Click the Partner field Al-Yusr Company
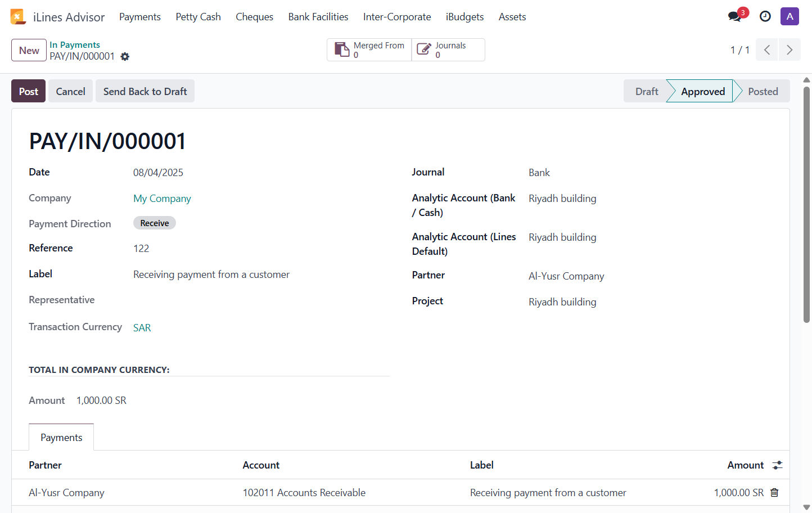 click(x=566, y=276)
